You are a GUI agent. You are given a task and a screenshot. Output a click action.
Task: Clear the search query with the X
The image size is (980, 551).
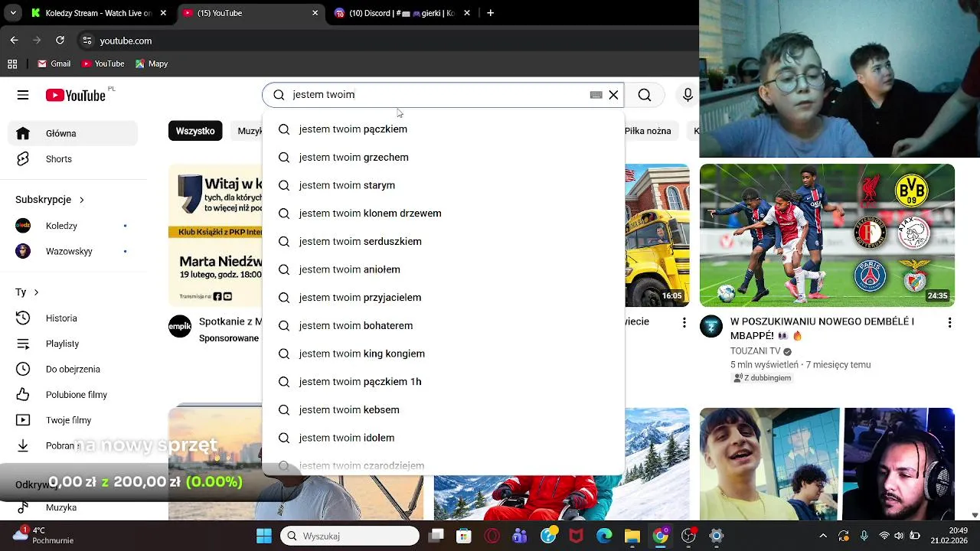tap(613, 95)
